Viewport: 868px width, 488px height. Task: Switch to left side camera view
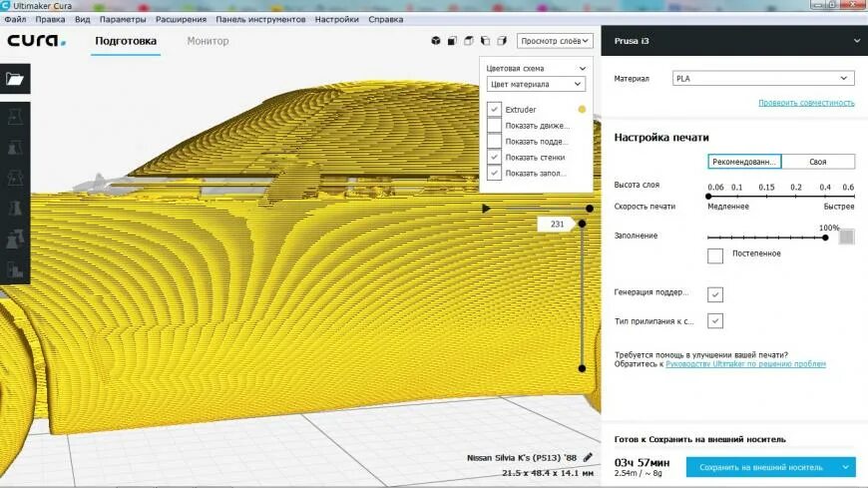486,41
